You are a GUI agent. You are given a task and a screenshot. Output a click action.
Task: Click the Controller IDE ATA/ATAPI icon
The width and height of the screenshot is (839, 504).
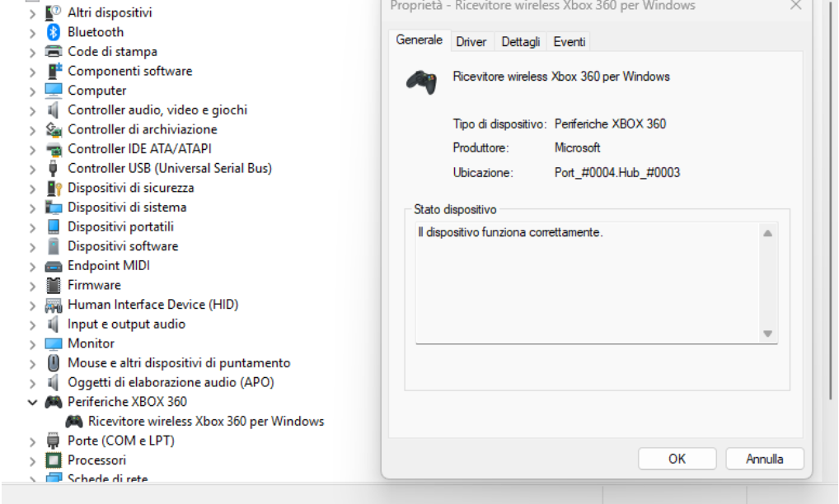point(54,149)
